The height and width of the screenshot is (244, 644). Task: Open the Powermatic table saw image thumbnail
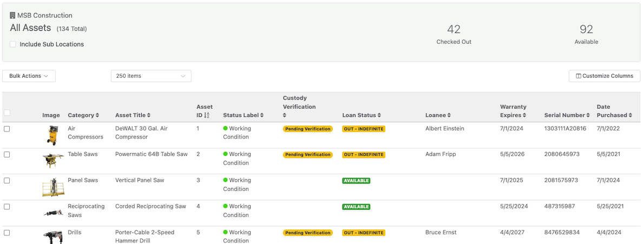point(54,160)
